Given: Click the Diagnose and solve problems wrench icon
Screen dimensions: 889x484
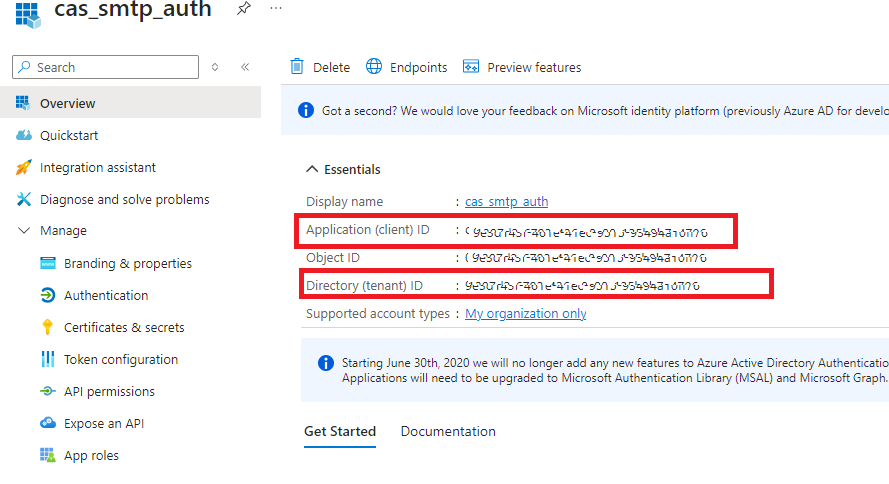Looking at the screenshot, I should coord(23,199).
